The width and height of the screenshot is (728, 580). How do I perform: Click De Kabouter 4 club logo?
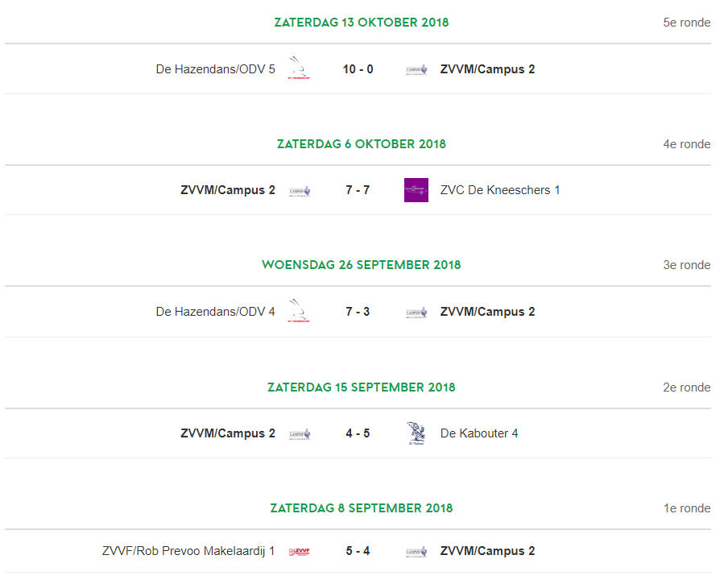click(416, 433)
